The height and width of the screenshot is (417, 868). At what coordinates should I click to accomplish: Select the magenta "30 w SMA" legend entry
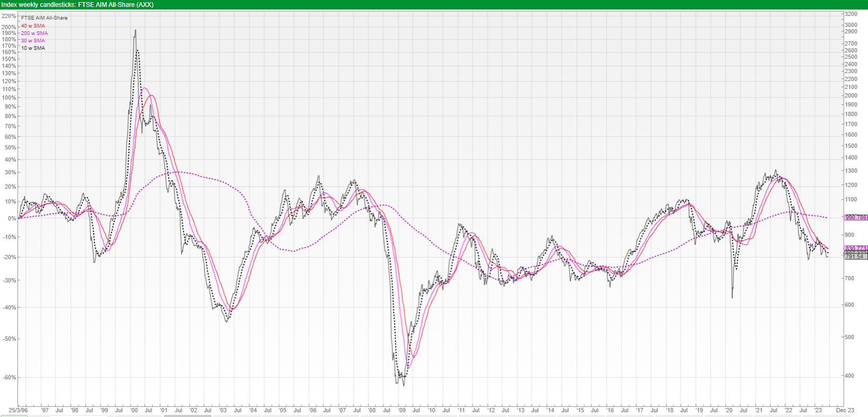pyautogui.click(x=33, y=40)
